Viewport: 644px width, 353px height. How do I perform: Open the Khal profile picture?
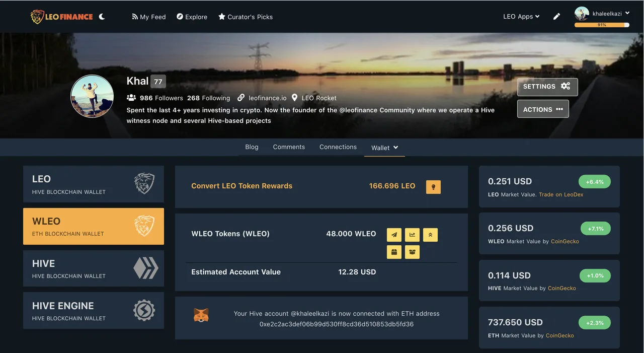click(x=92, y=96)
